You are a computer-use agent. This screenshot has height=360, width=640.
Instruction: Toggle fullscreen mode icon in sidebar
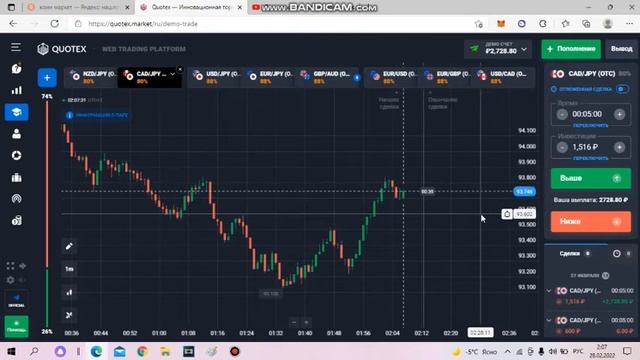[x=11, y=266]
